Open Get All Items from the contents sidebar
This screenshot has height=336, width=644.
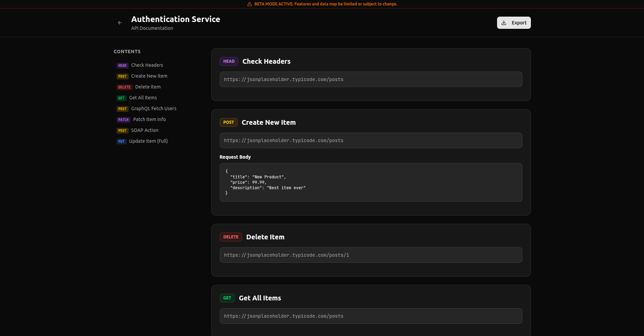point(143,98)
